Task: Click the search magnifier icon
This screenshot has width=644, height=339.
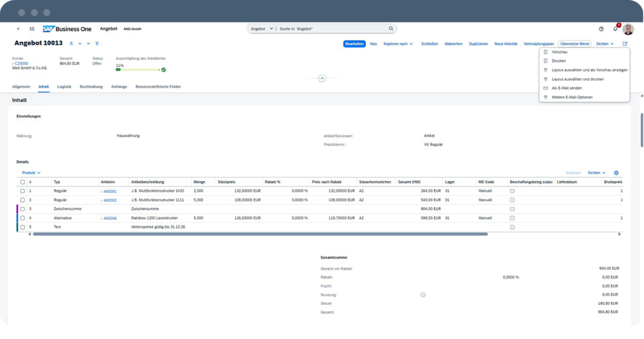Action: [x=391, y=29]
